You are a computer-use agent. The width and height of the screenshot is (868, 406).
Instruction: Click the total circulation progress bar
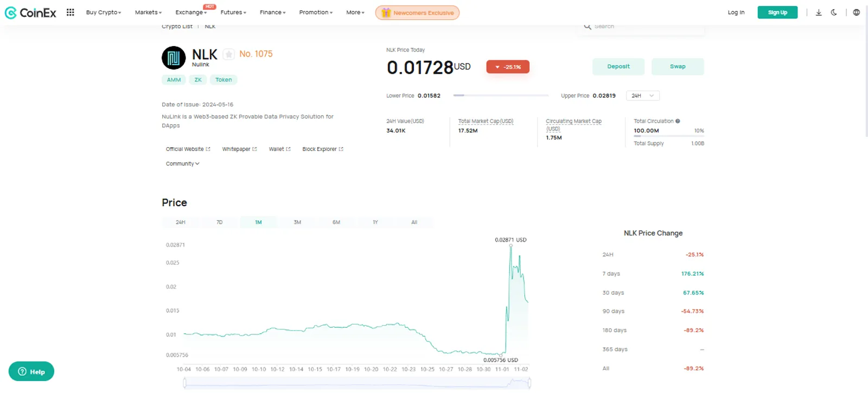[x=669, y=136]
